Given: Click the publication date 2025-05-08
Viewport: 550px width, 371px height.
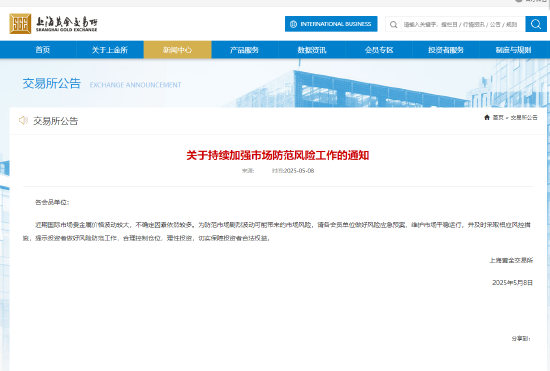Looking at the screenshot, I should [x=299, y=171].
